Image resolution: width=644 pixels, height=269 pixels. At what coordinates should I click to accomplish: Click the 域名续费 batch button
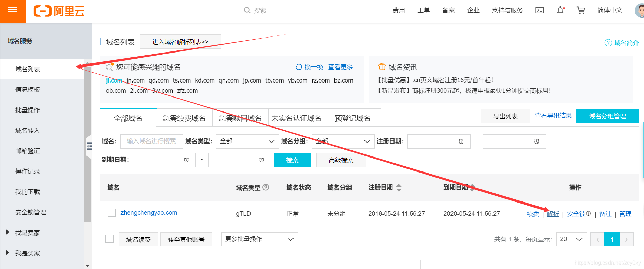point(139,239)
